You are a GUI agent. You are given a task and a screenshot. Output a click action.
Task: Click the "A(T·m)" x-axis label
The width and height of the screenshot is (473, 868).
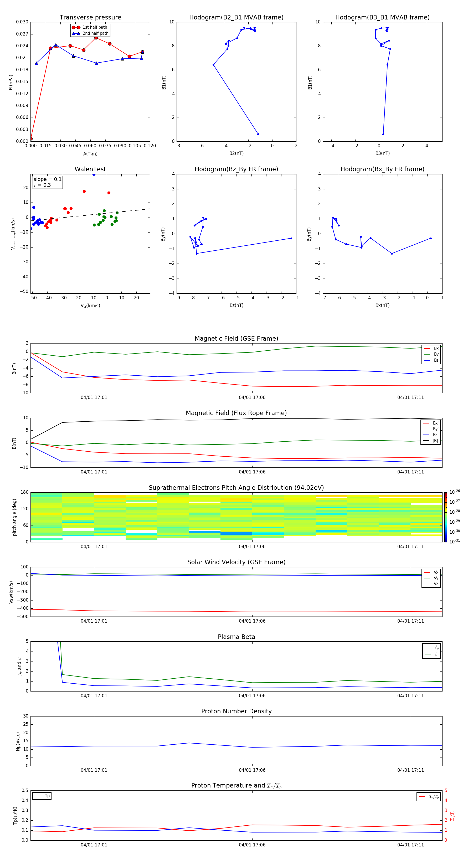coord(90,154)
